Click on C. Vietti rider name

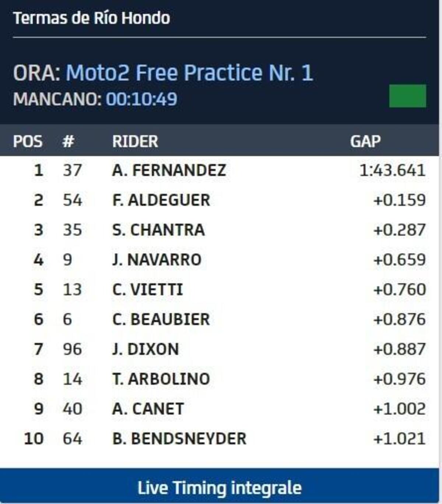pyautogui.click(x=148, y=289)
